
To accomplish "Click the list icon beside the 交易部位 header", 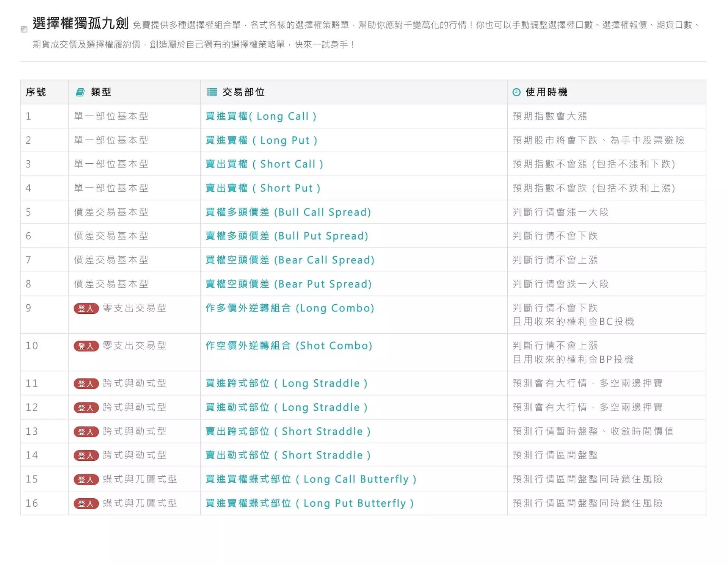I will (x=212, y=92).
